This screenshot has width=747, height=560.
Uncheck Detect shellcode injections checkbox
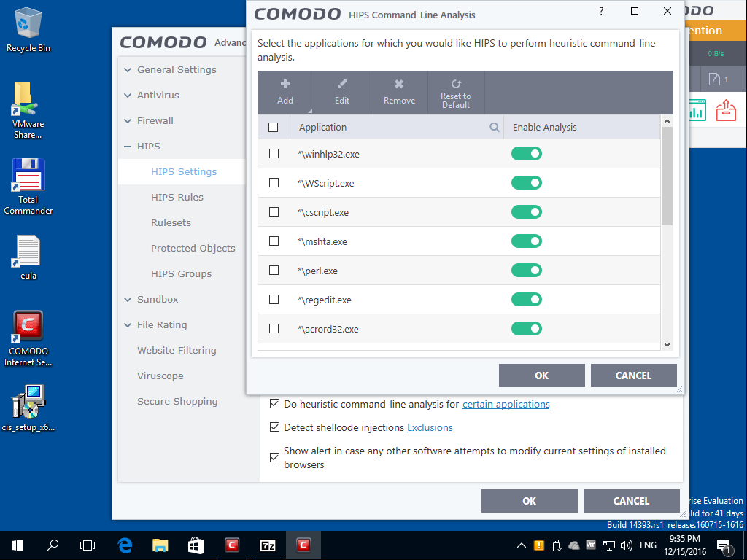pyautogui.click(x=274, y=427)
